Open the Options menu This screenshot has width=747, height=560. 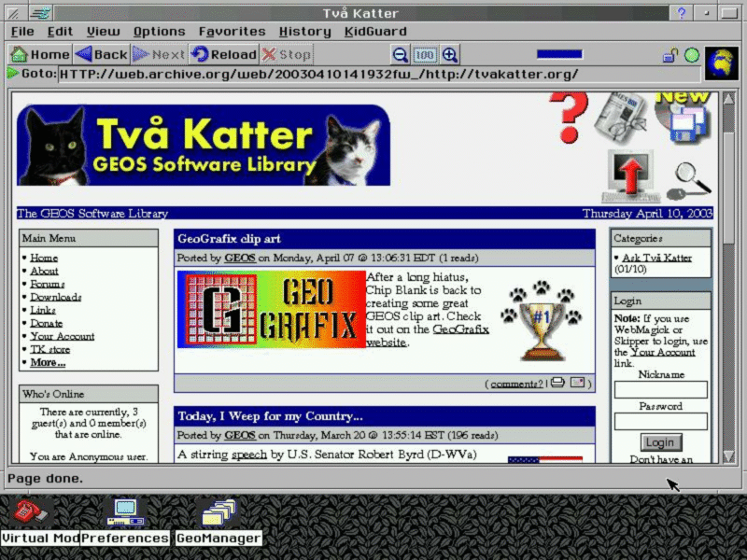click(159, 32)
